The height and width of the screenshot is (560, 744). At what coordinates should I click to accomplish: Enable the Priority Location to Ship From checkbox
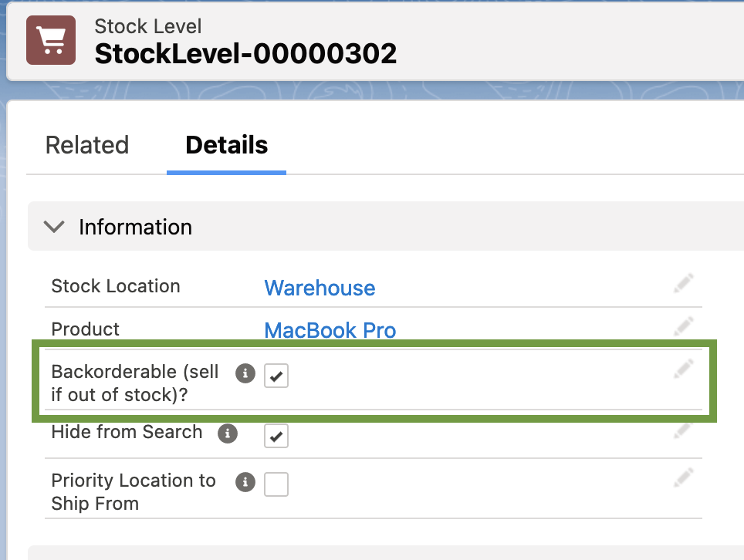pos(276,484)
